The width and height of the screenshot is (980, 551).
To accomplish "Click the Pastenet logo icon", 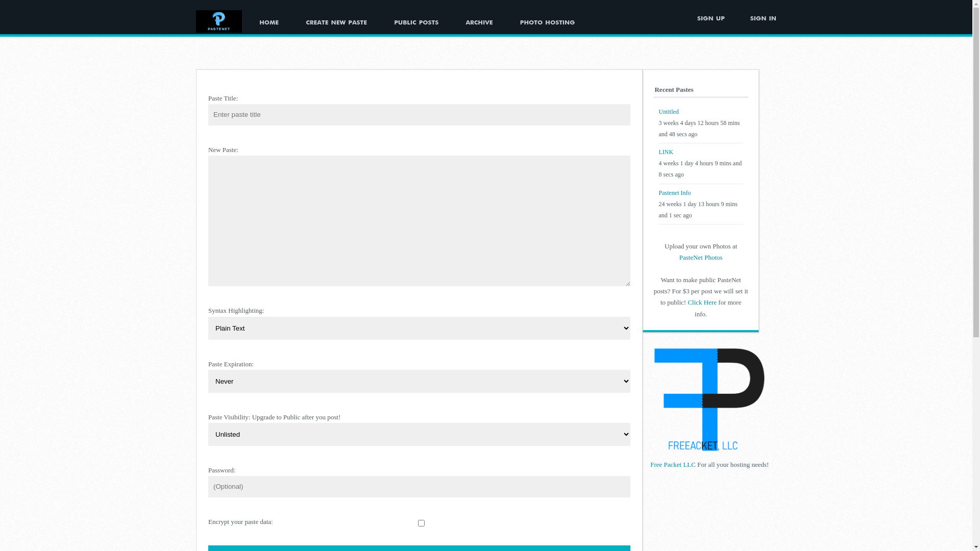I will point(218,21).
